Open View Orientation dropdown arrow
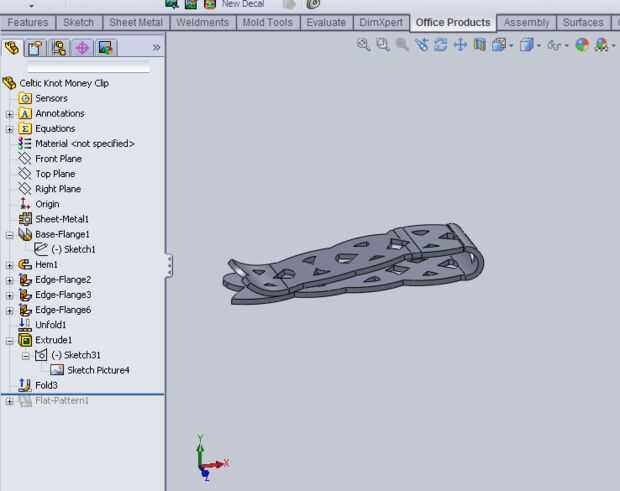 tap(511, 46)
